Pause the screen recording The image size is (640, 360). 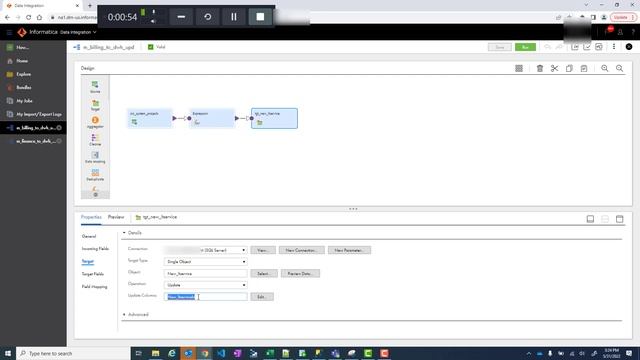pyautogui.click(x=234, y=17)
